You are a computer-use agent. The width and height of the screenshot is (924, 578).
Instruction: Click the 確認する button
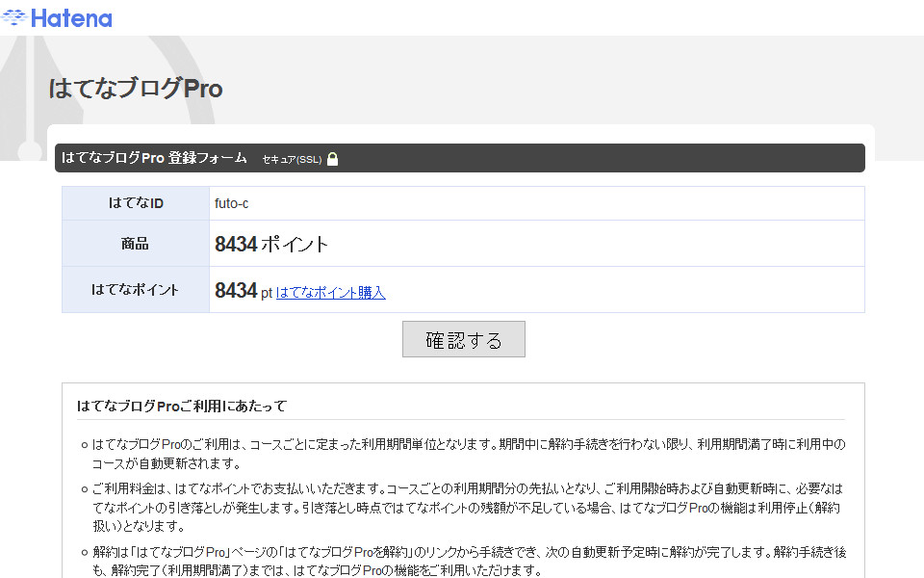pyautogui.click(x=464, y=339)
